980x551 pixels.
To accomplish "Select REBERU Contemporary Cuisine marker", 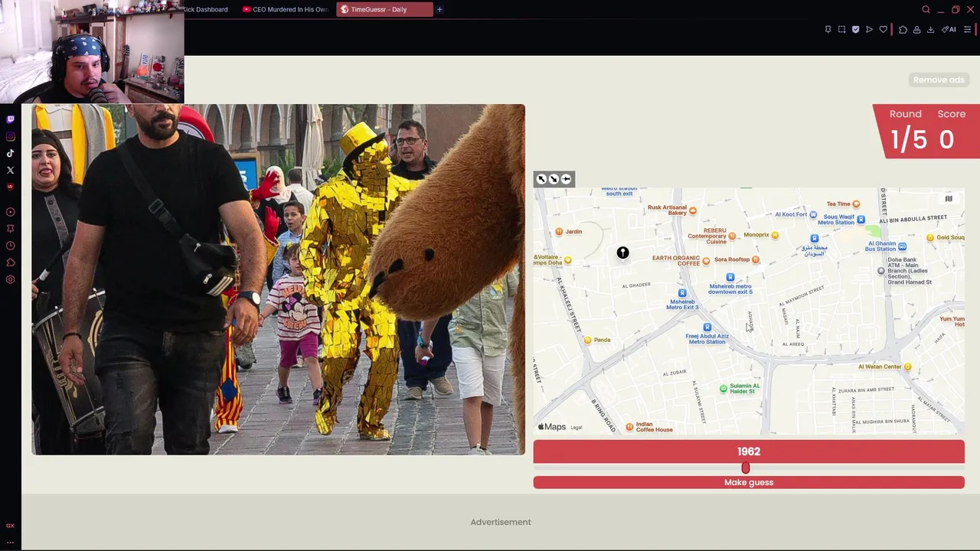I will click(x=732, y=236).
